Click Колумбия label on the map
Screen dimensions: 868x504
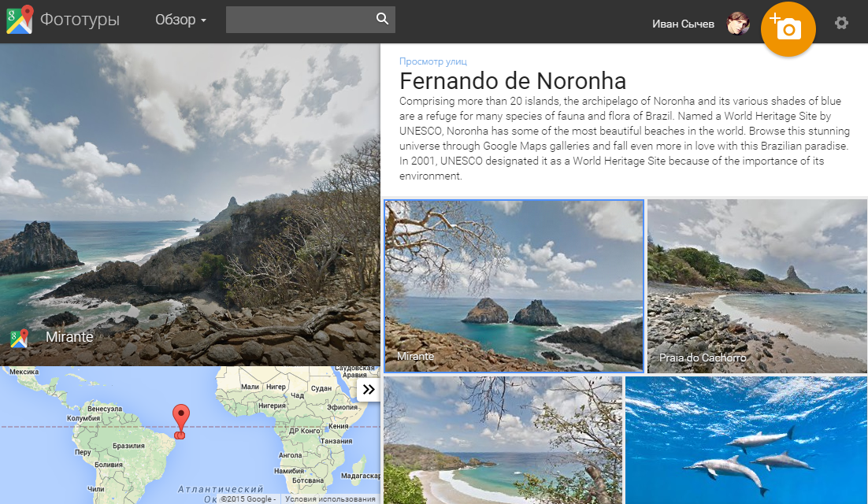(x=83, y=418)
